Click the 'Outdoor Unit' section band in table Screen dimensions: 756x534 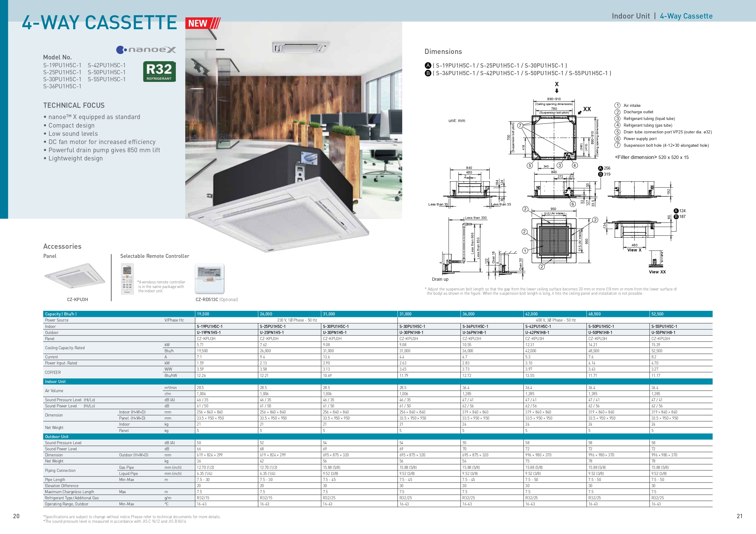point(378,437)
